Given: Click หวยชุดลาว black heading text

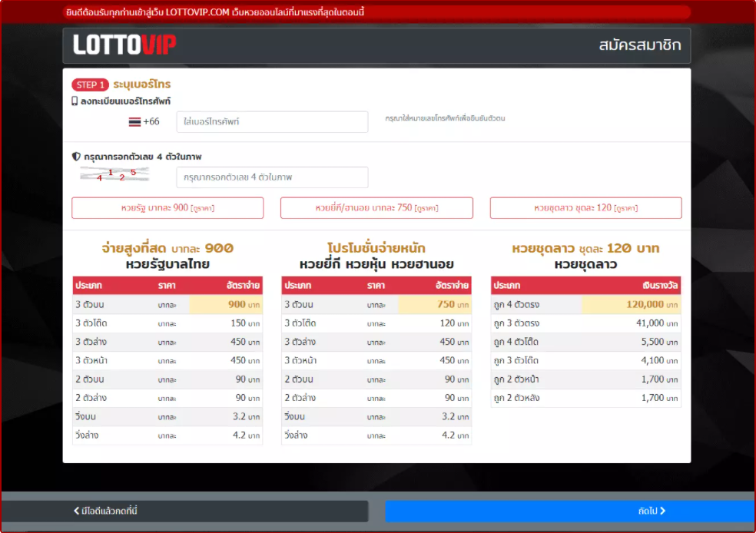Looking at the screenshot, I should [x=585, y=264].
